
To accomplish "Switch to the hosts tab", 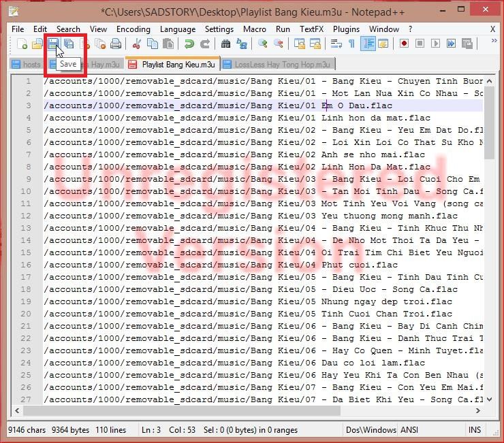I will tap(27, 64).
